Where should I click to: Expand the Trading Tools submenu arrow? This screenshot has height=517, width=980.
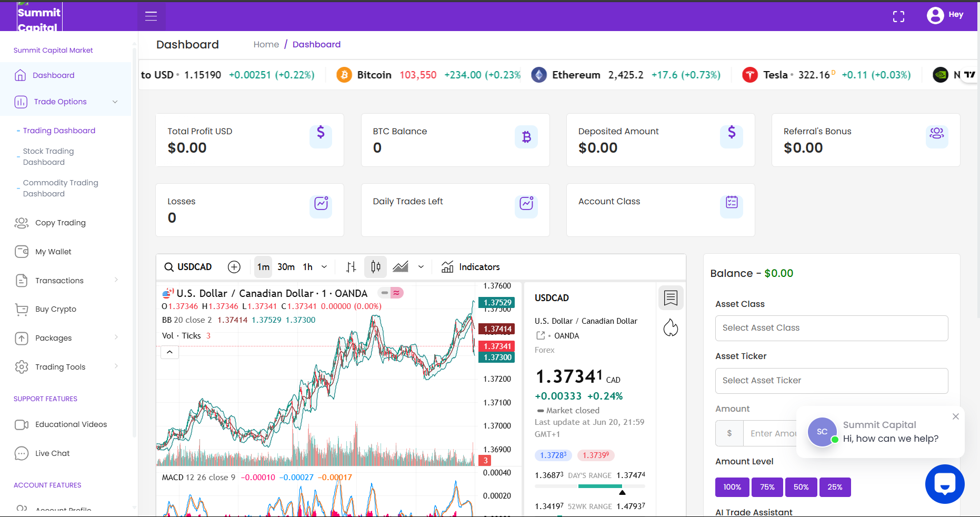click(x=116, y=366)
